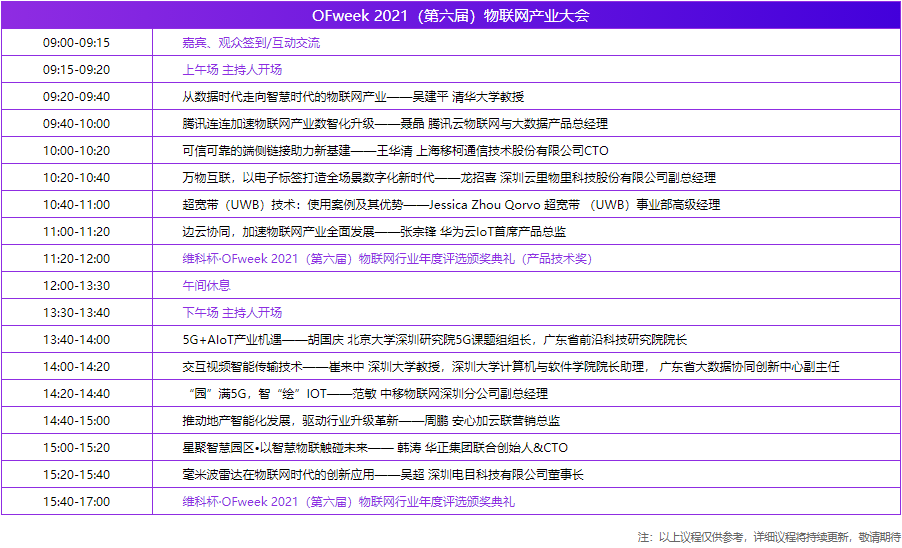
Task: Select the time cell 15:20-15:40
Action: click(x=77, y=475)
